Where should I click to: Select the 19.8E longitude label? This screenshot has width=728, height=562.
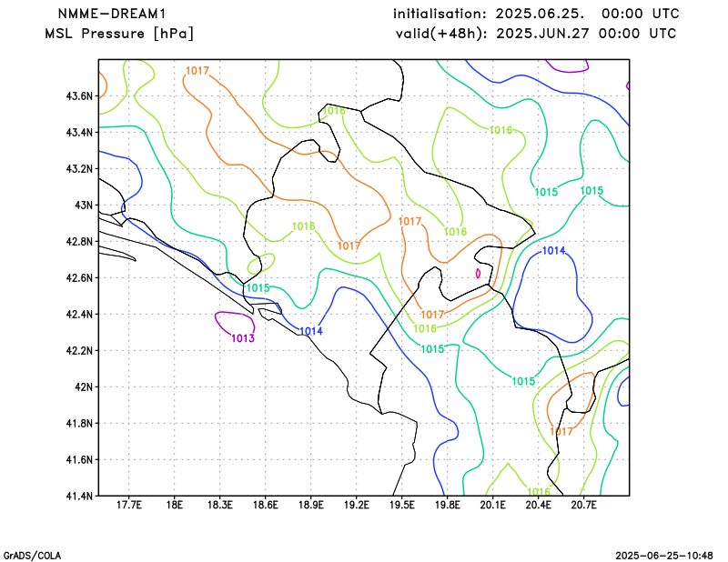pos(448,505)
